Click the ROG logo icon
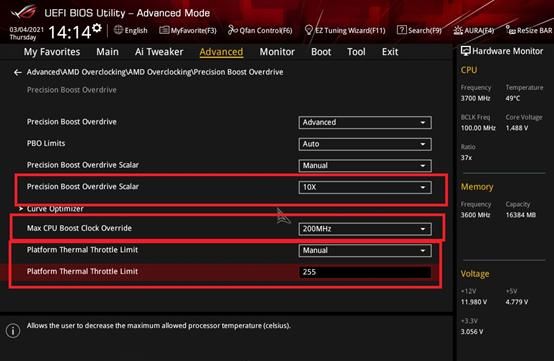This screenshot has height=361, width=554. [x=23, y=13]
